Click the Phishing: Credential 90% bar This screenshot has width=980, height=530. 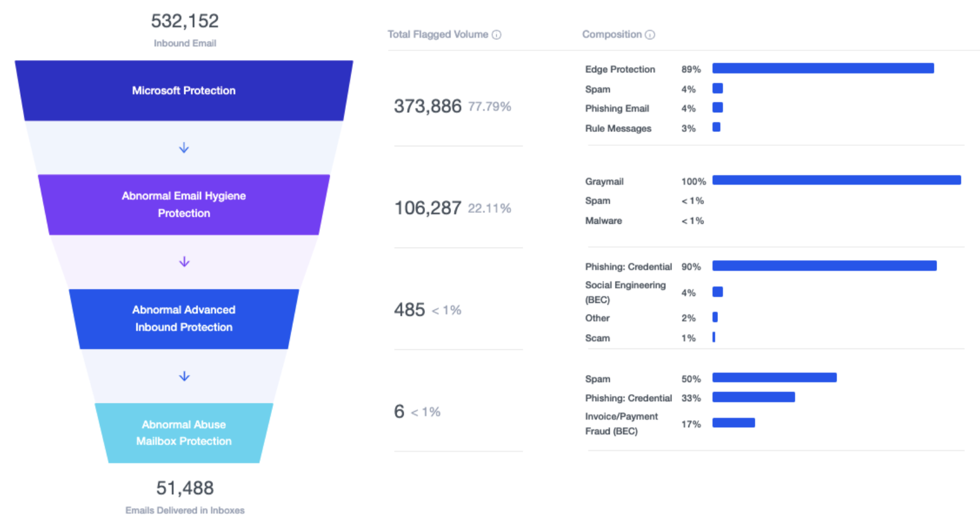pos(825,266)
